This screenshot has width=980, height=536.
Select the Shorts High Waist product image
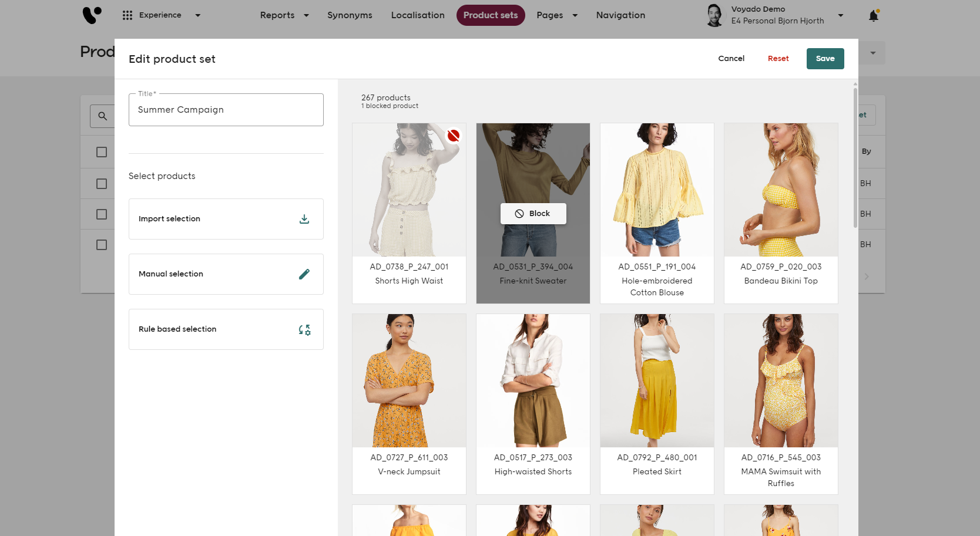point(409,190)
